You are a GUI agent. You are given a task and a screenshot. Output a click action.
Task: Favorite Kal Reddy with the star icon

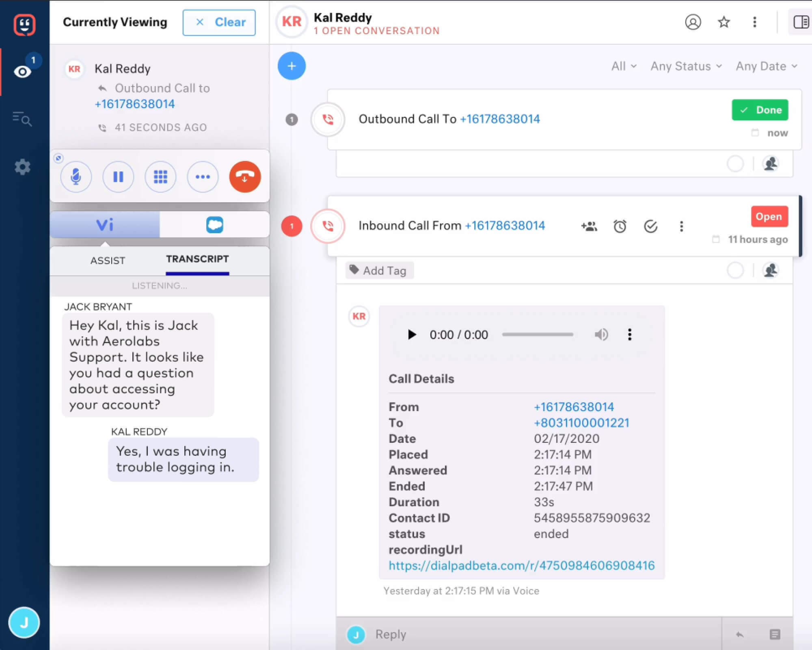(x=723, y=22)
